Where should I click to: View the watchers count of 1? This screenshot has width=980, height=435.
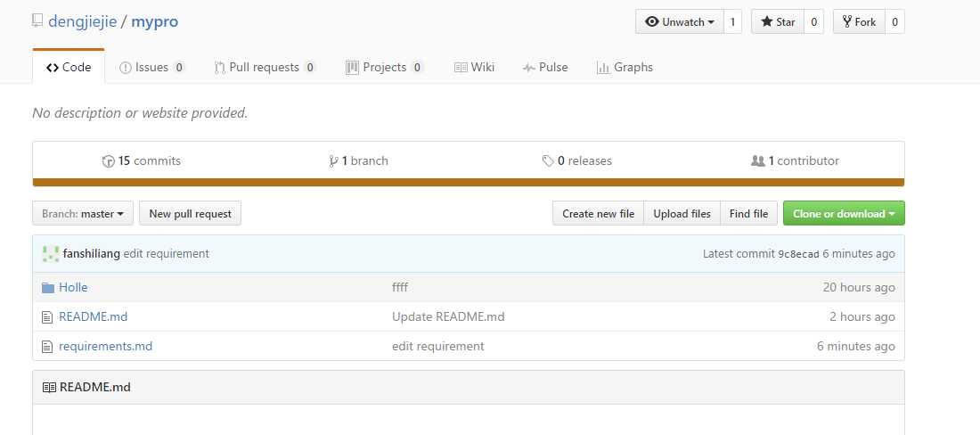pyautogui.click(x=732, y=22)
